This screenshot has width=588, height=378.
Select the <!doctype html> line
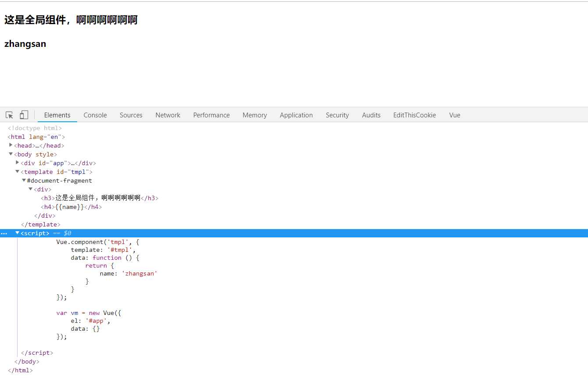(x=35, y=128)
